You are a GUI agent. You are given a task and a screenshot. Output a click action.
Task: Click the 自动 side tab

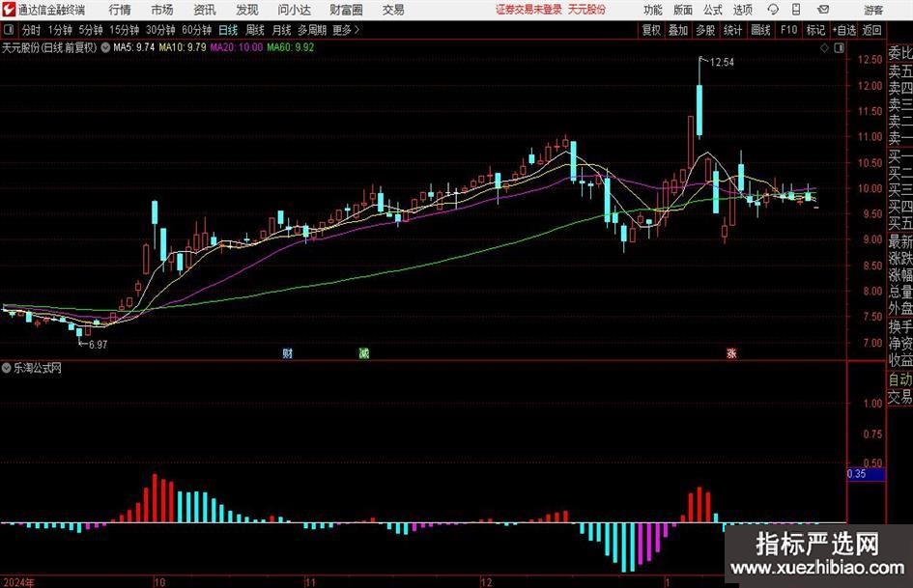[900, 379]
